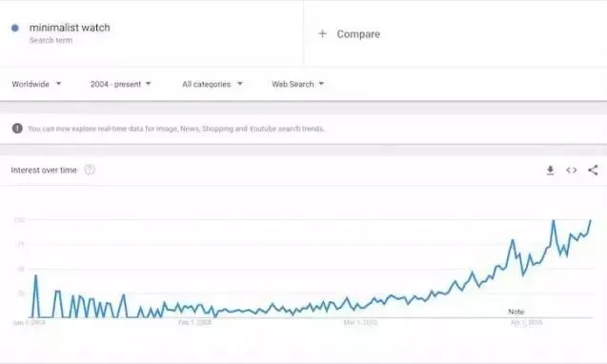Click the Mar 1, 2012 axis label
Viewport: 607px width, 364px height.
pyautogui.click(x=360, y=322)
